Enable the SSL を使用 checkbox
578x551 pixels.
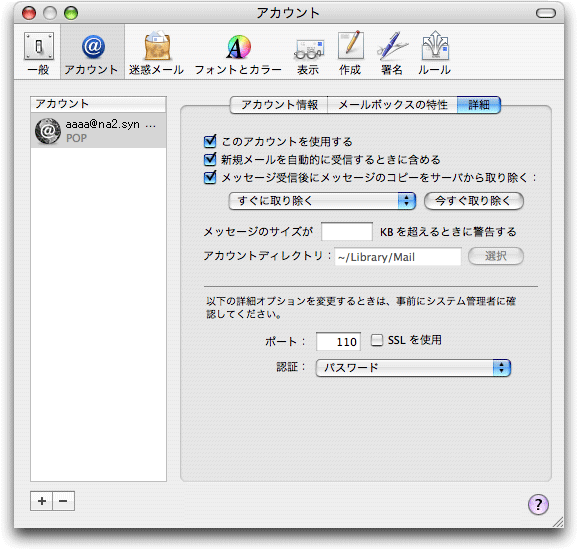click(x=377, y=340)
